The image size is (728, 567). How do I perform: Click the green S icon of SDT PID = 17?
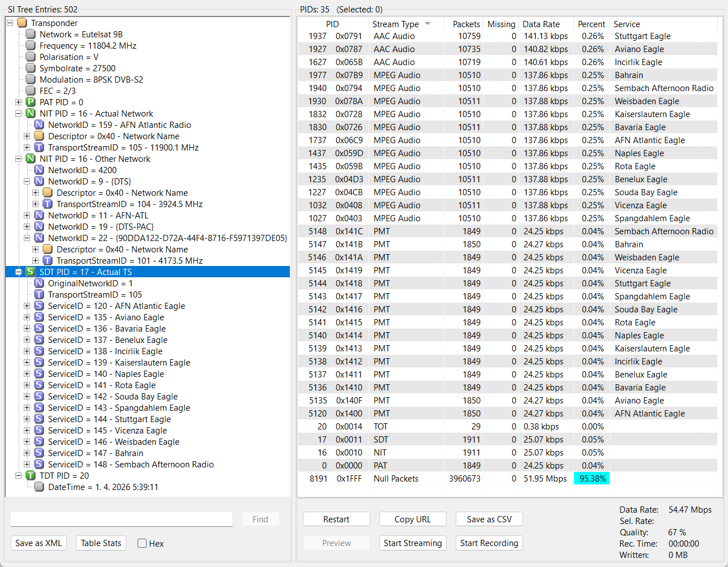pyautogui.click(x=31, y=272)
